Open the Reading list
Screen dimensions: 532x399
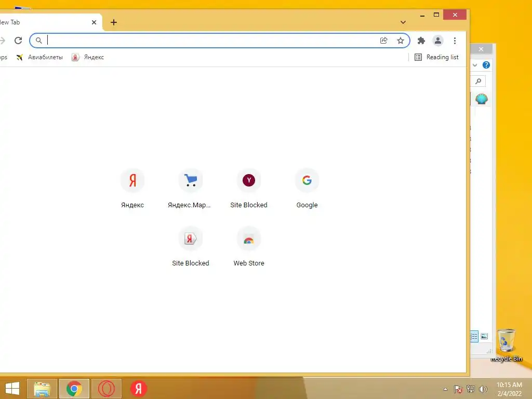click(x=436, y=57)
